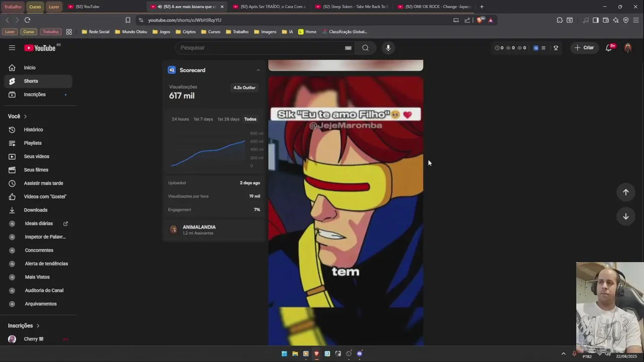Open Alerta de tendências

click(x=38, y=263)
